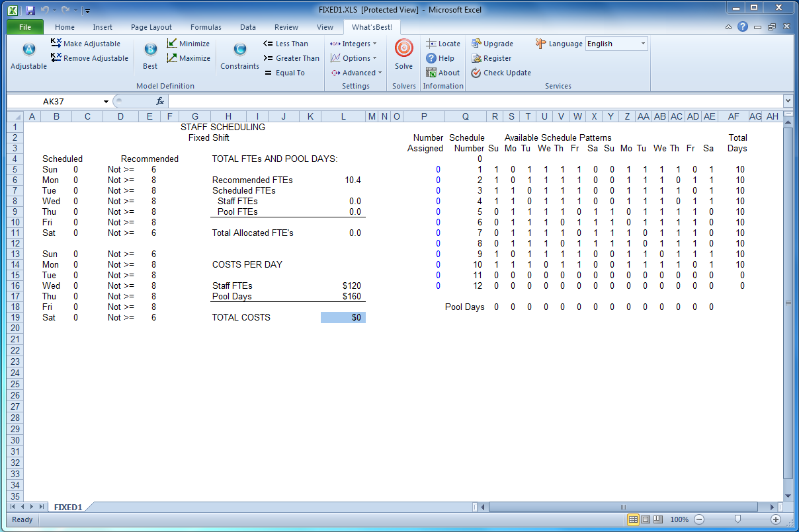Image resolution: width=799 pixels, height=532 pixels.
Task: Open the What'sBest Help icon
Action: [431, 58]
